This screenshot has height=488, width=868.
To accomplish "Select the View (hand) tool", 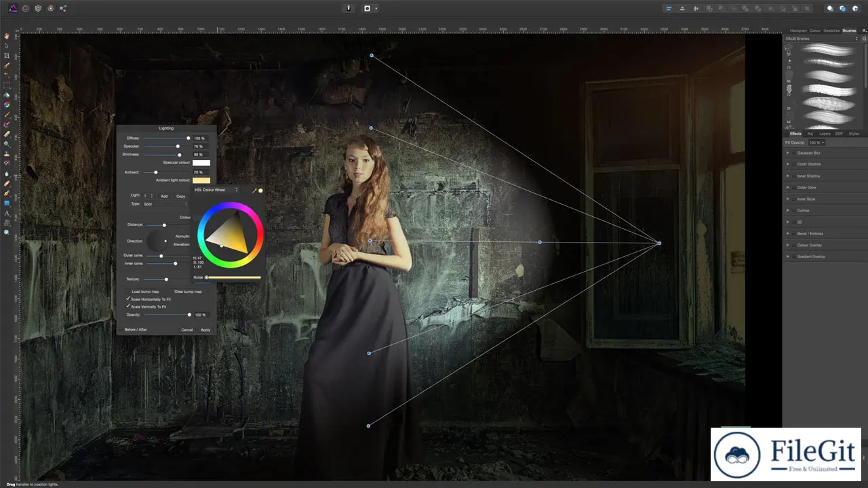I will point(7,36).
